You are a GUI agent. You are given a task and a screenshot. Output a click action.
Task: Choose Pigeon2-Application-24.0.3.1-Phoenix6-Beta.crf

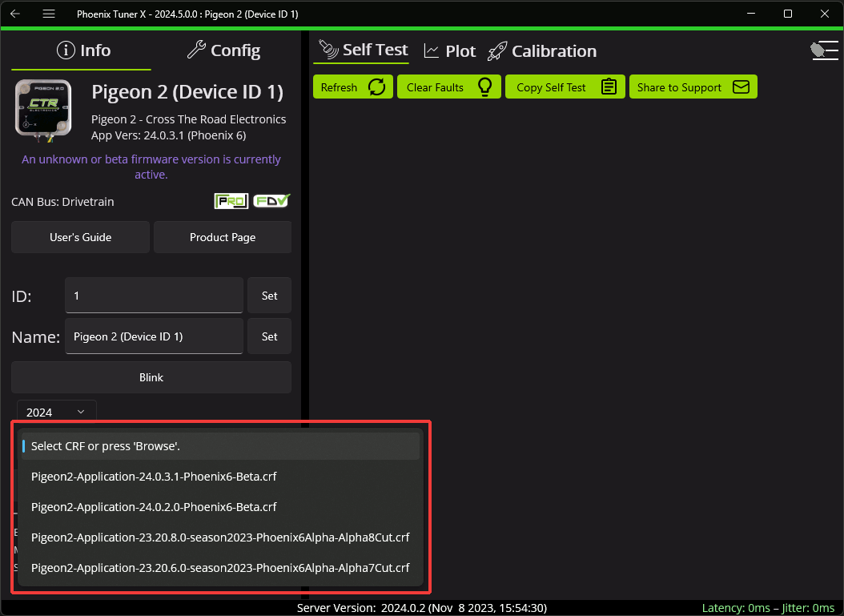point(219,477)
